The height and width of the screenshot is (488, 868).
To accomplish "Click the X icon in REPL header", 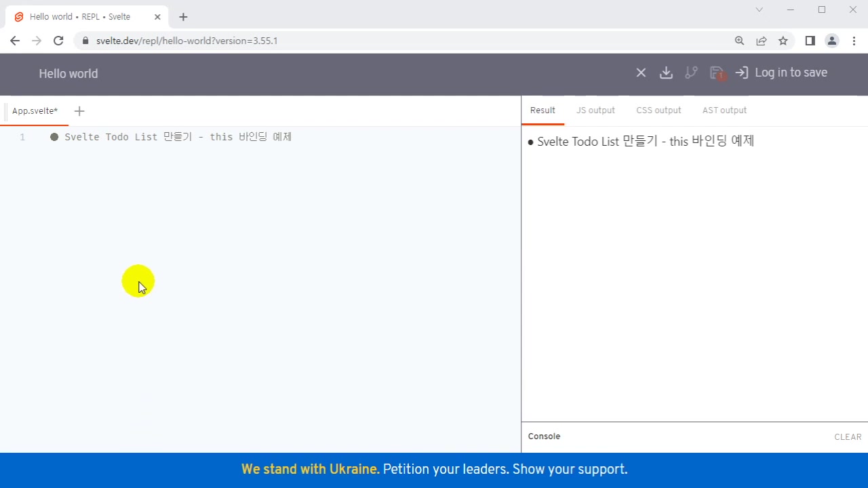I will tap(641, 73).
